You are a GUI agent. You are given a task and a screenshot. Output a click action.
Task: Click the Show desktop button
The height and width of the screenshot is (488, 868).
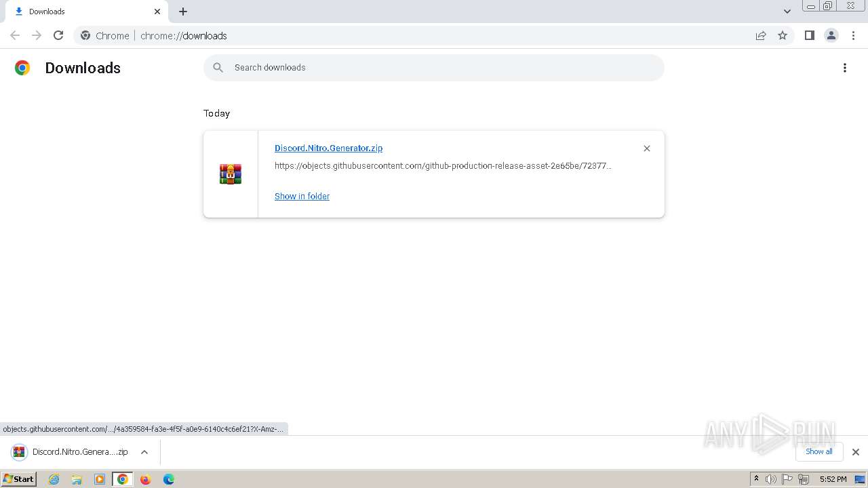pyautogui.click(x=860, y=479)
